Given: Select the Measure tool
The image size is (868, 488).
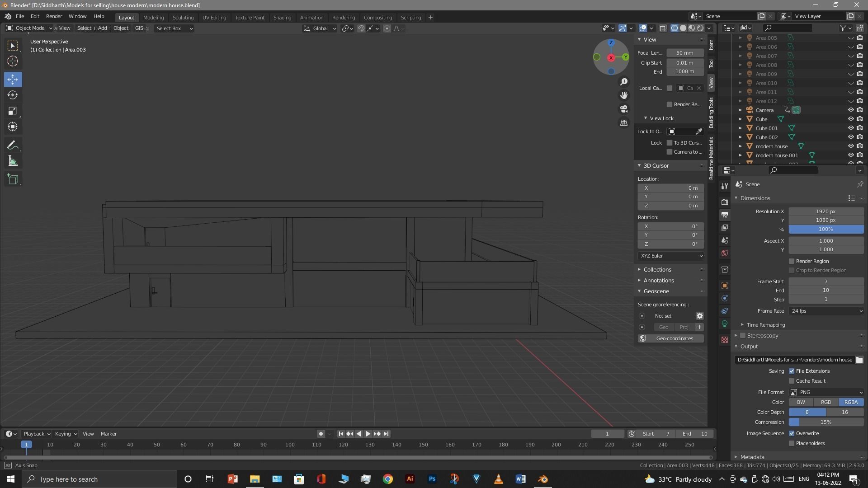Looking at the screenshot, I should pyautogui.click(x=13, y=161).
